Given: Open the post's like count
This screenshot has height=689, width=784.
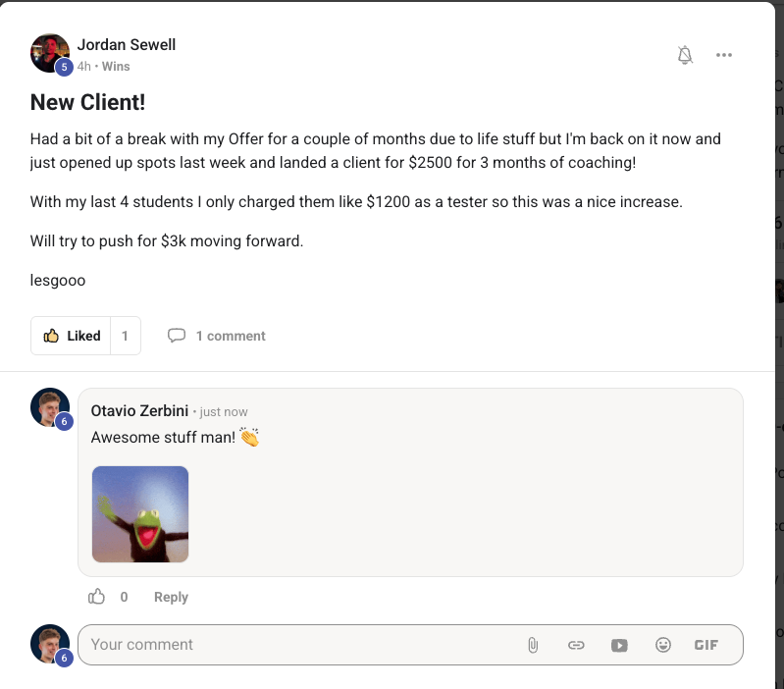Looking at the screenshot, I should coord(126,336).
